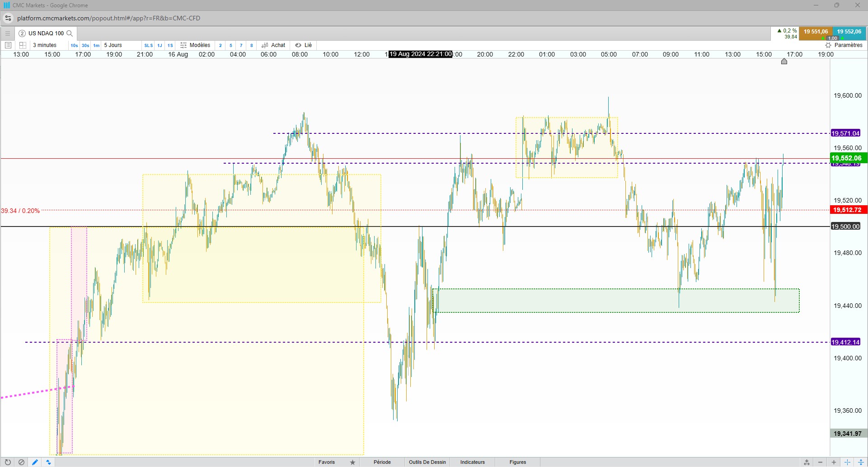Toggle the blue arrows snap tool
The image size is (868, 467).
pyautogui.click(x=48, y=462)
